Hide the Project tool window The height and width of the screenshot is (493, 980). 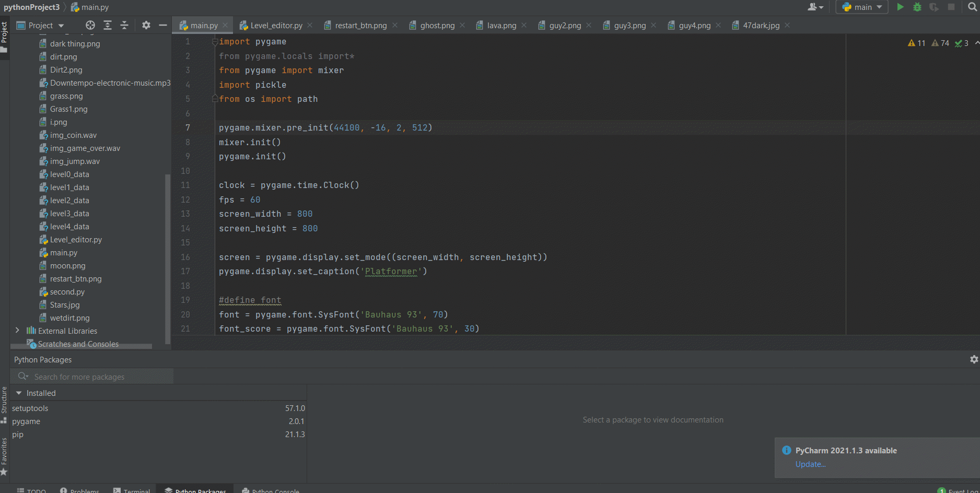pyautogui.click(x=163, y=25)
